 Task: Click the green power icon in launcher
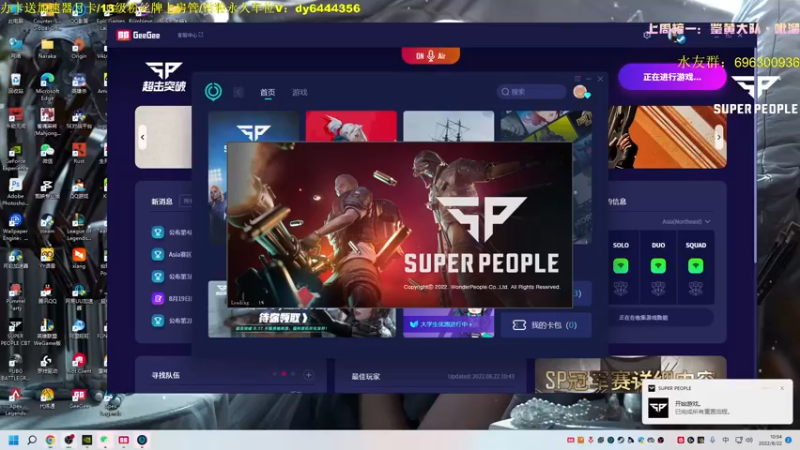[x=213, y=92]
